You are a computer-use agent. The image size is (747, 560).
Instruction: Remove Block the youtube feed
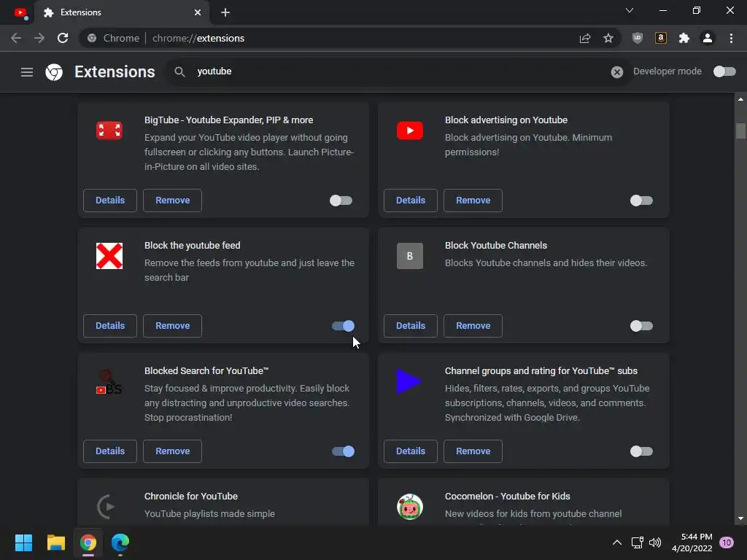[x=172, y=326]
